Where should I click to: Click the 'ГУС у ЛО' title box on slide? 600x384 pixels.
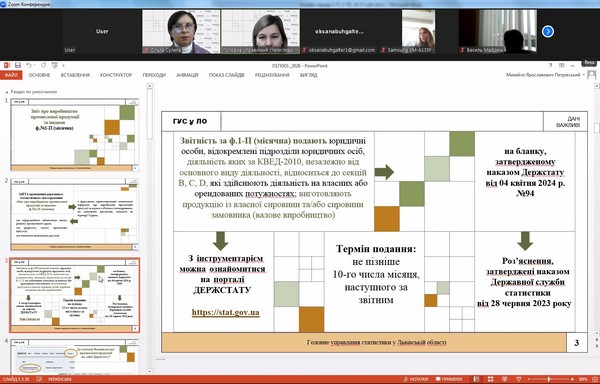(191, 121)
